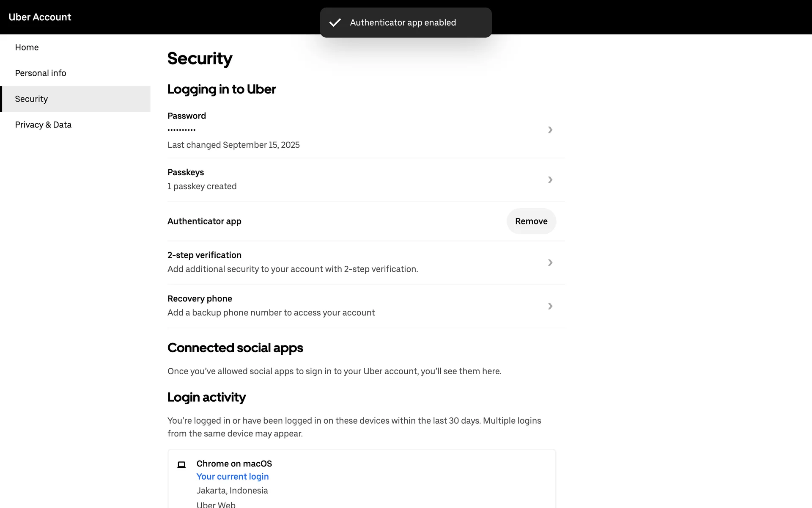Click the Authenticator app row label
The width and height of the screenshot is (812, 508).
click(204, 221)
